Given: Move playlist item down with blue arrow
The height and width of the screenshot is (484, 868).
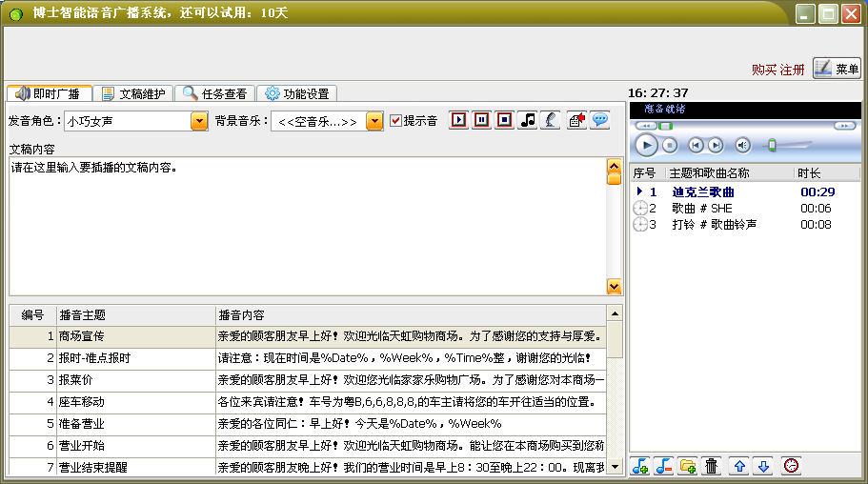Looking at the screenshot, I should click(x=763, y=466).
